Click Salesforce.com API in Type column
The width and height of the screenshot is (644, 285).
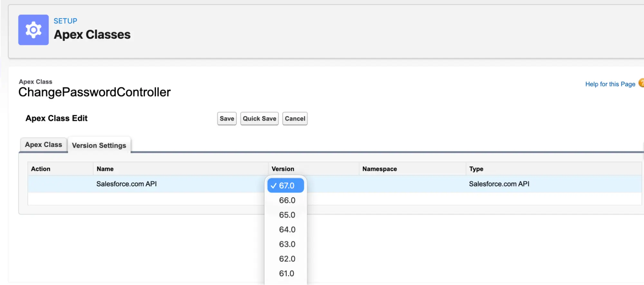tap(499, 184)
